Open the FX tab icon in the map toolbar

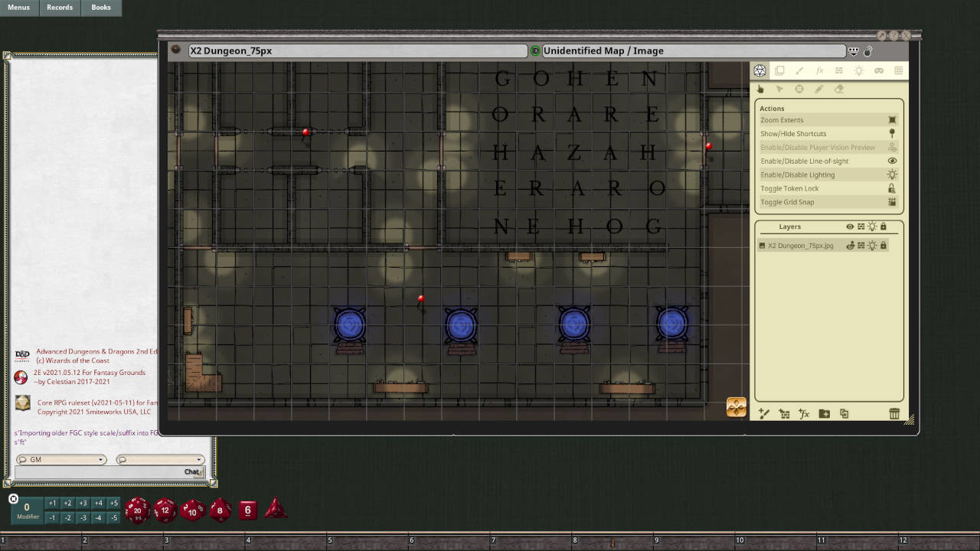(819, 70)
